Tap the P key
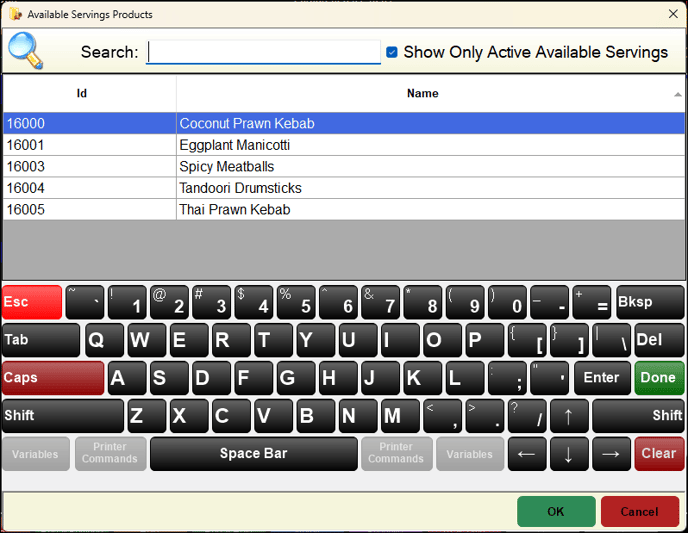This screenshot has width=688, height=533. pos(484,340)
